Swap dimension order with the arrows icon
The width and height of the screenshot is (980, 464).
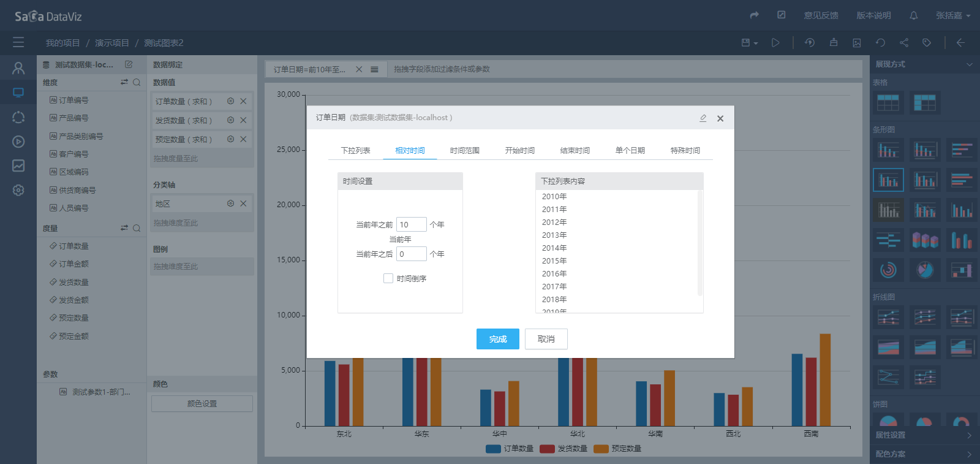124,82
